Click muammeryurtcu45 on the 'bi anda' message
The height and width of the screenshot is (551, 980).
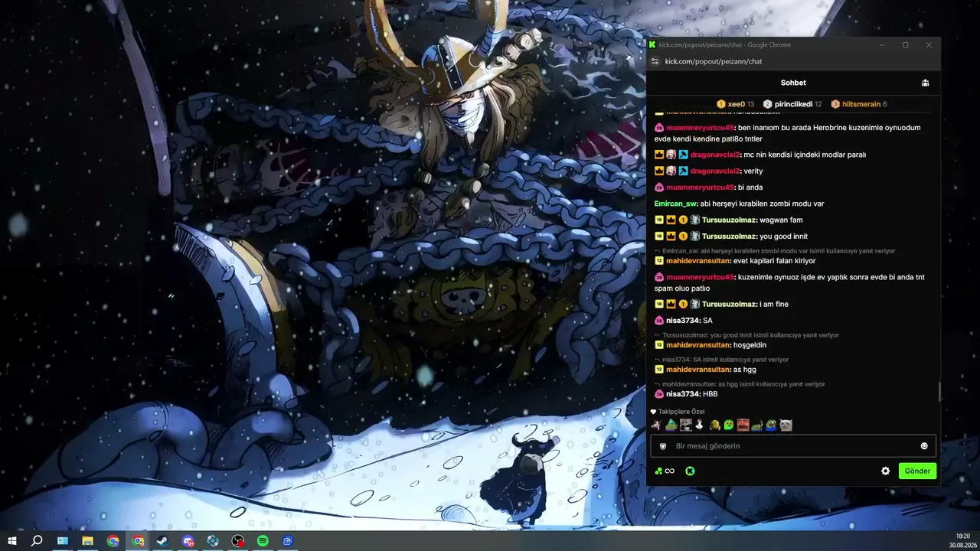coord(700,187)
